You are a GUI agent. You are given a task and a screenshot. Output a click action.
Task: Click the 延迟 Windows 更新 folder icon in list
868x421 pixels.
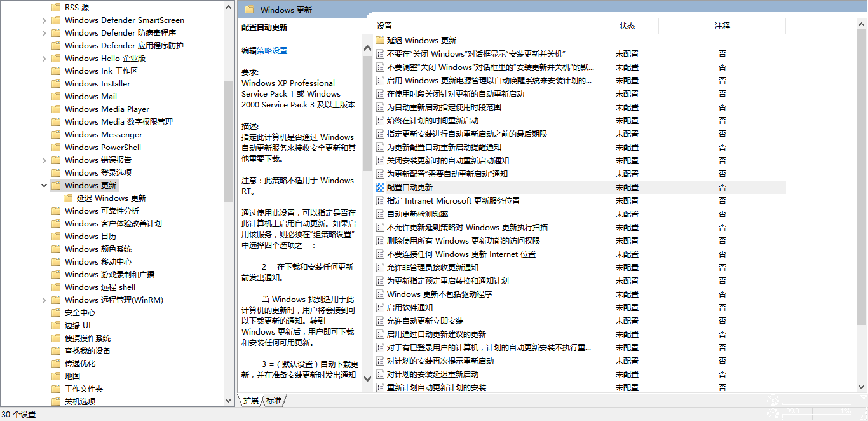pos(380,41)
